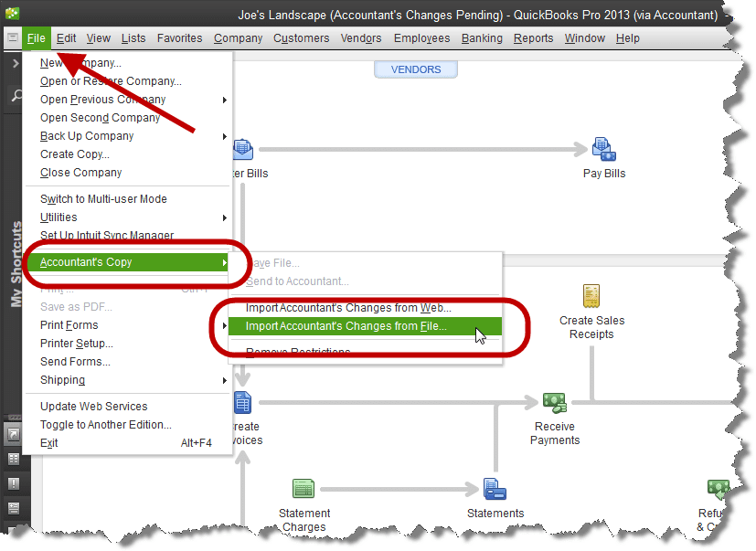Expand the Shipping submenu
Image resolution: width=756 pixels, height=551 pixels.
pos(225,380)
